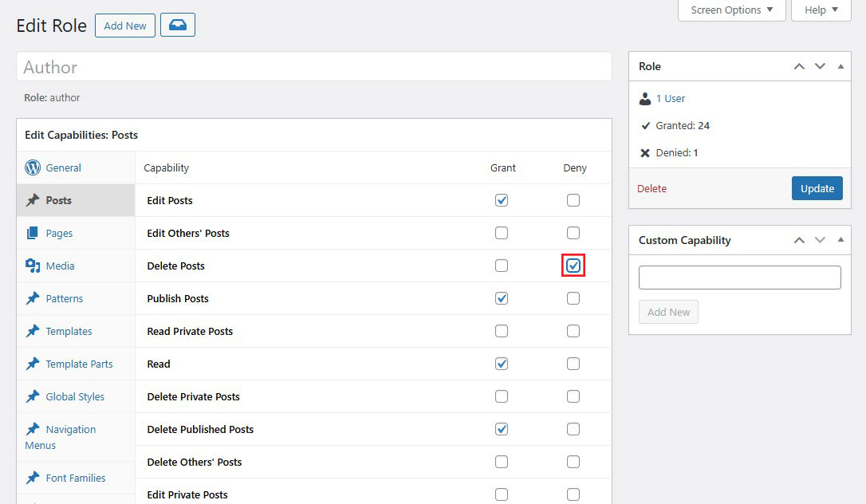Screen dimensions: 866x504
Task: Check Deny for Edit Posts
Action: [x=573, y=200]
